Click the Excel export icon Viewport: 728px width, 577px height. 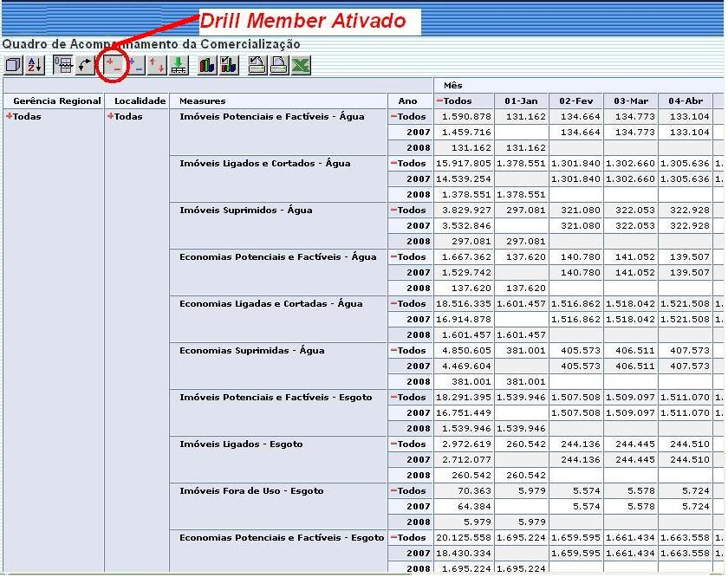tap(302, 65)
